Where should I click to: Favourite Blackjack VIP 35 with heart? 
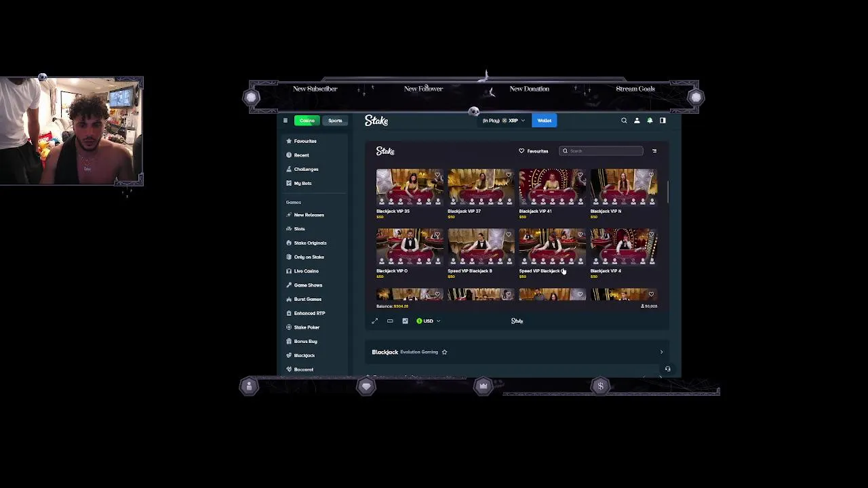(x=437, y=176)
